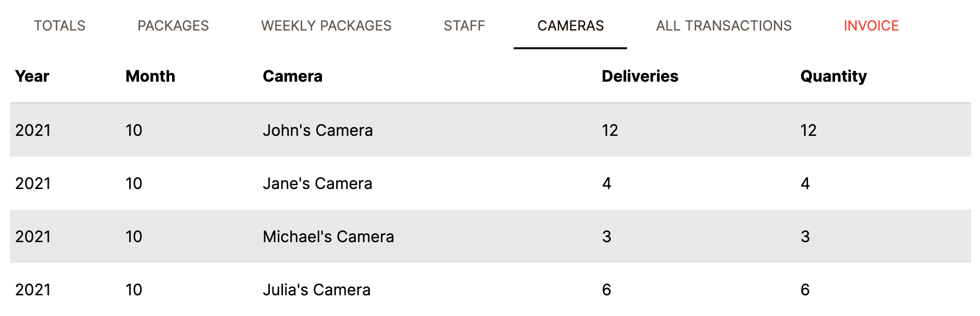
Task: Click the Deliveries column header
Action: pyautogui.click(x=640, y=76)
